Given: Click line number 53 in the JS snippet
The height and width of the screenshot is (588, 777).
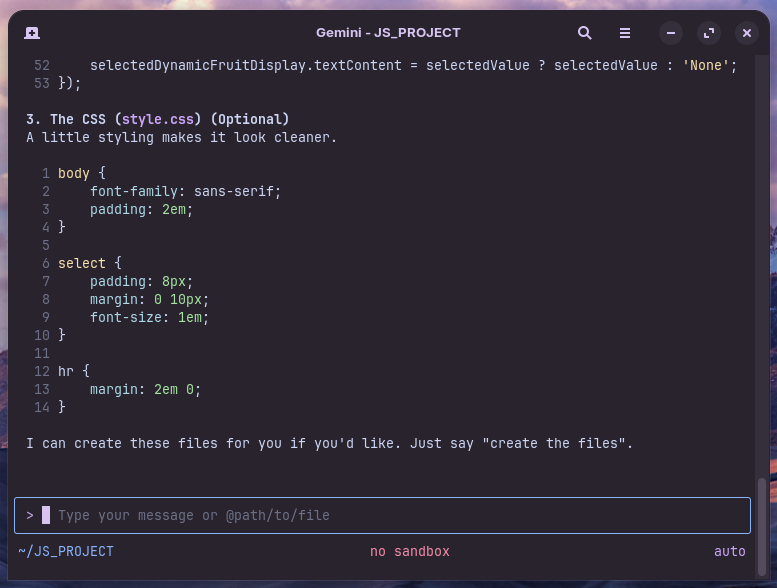Looking at the screenshot, I should click(41, 84).
